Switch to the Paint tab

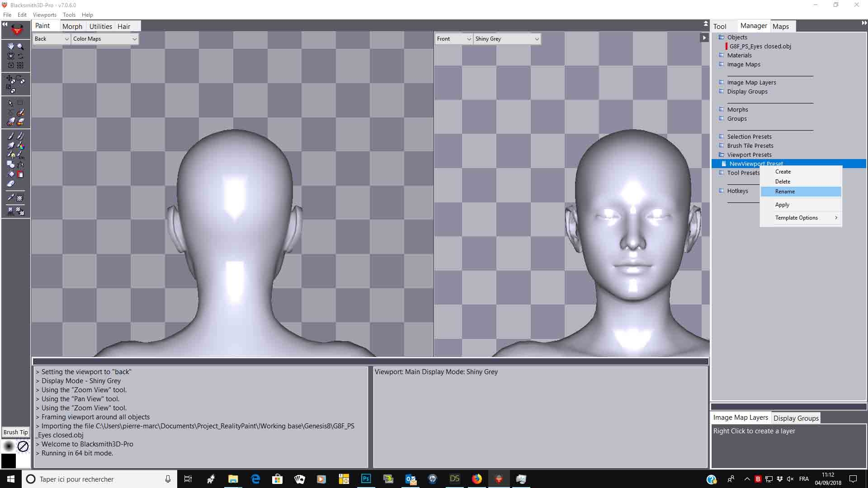click(x=42, y=26)
